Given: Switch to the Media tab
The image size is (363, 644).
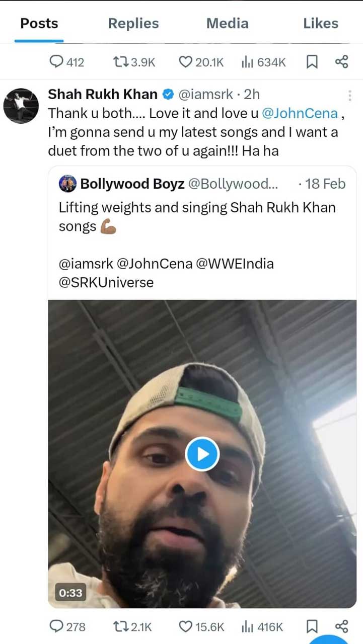Looking at the screenshot, I should click(227, 23).
